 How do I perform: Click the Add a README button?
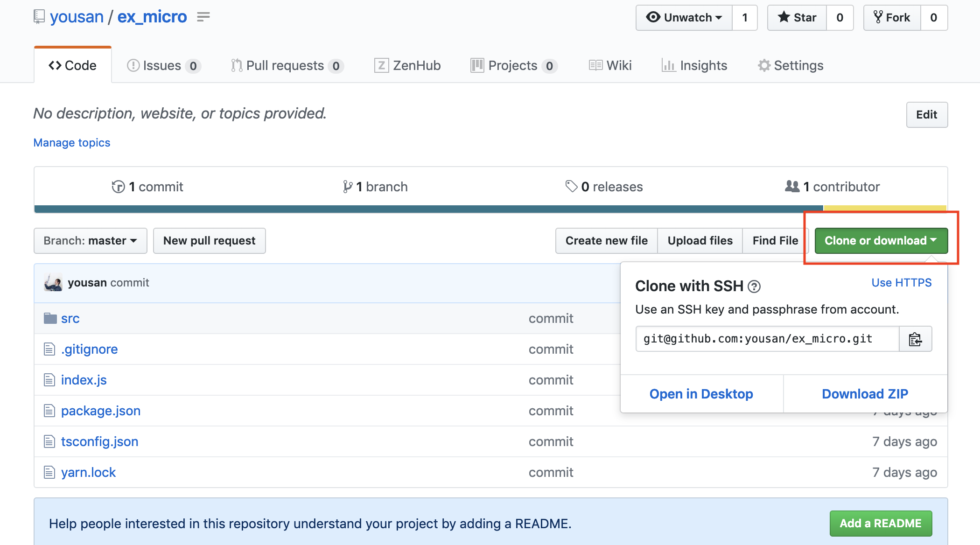[880, 523]
